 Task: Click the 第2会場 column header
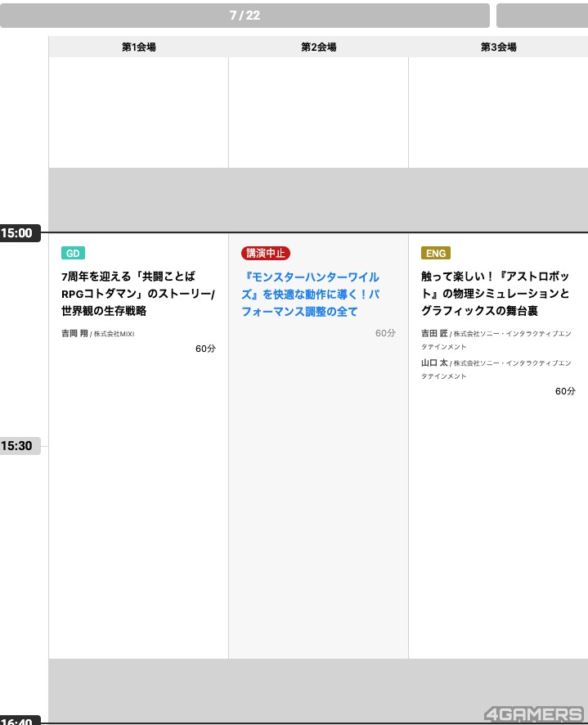tap(318, 47)
